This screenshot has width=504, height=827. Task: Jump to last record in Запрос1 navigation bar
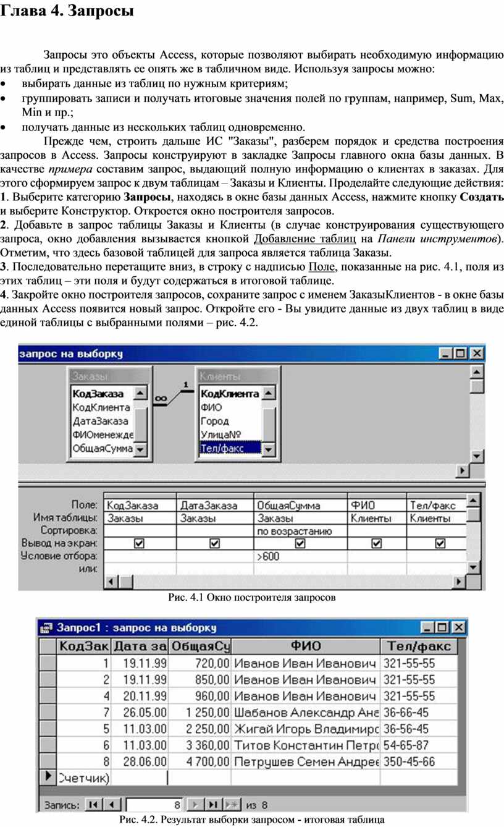[x=212, y=805]
